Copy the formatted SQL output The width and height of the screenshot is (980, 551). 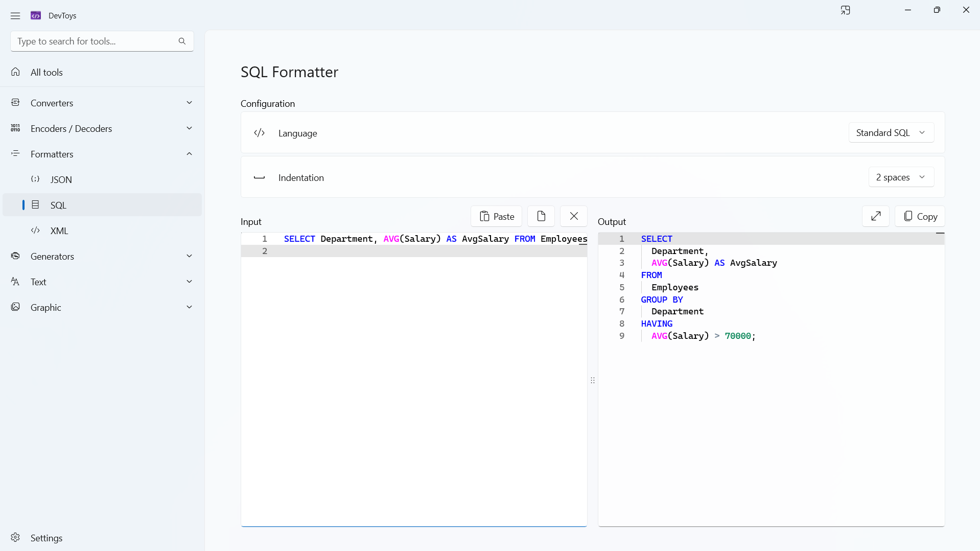click(920, 216)
